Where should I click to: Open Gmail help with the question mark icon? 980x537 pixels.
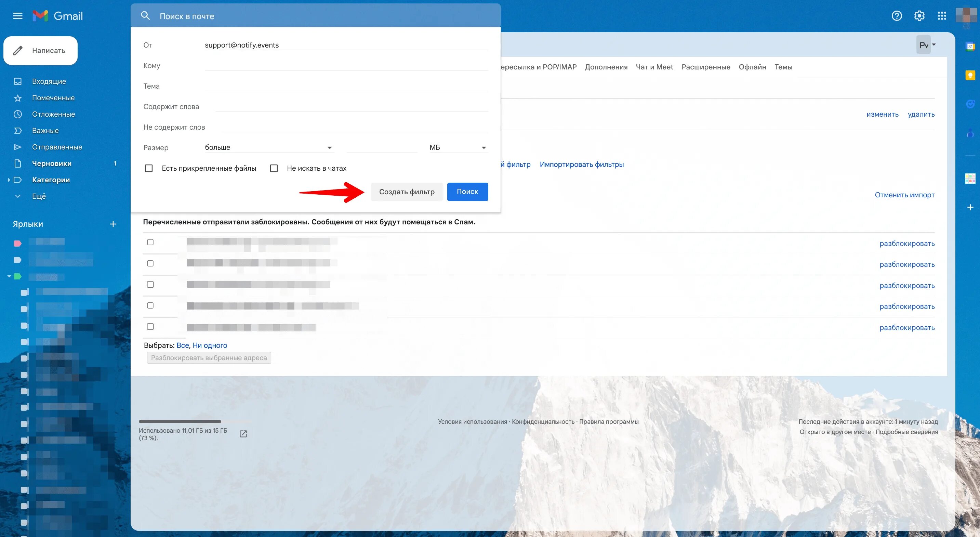tap(897, 16)
